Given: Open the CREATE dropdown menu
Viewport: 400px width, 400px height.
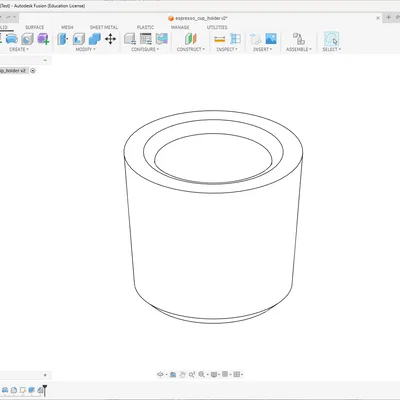Looking at the screenshot, I should click(19, 49).
